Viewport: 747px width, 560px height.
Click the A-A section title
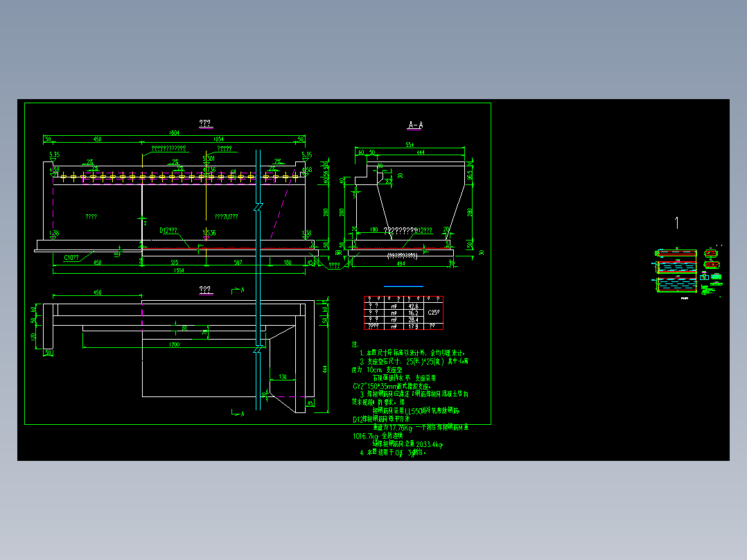point(415,125)
